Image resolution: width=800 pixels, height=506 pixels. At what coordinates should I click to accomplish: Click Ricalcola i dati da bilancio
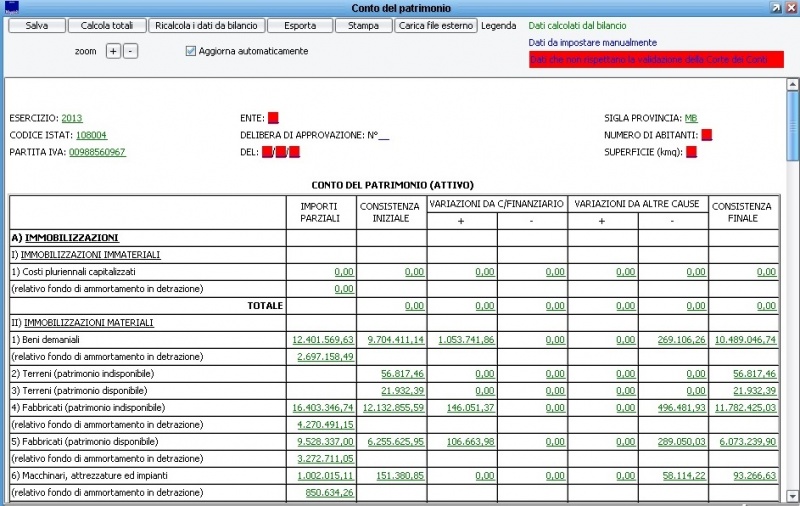tap(207, 26)
